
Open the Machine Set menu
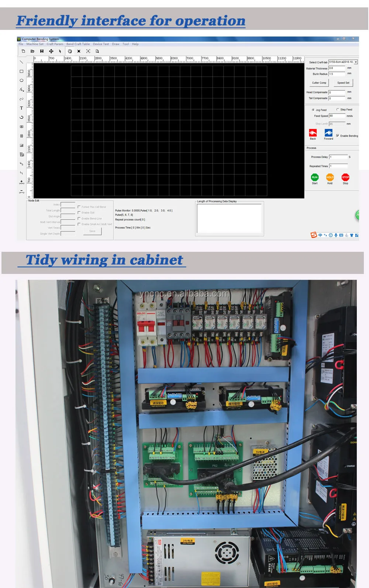coord(35,44)
